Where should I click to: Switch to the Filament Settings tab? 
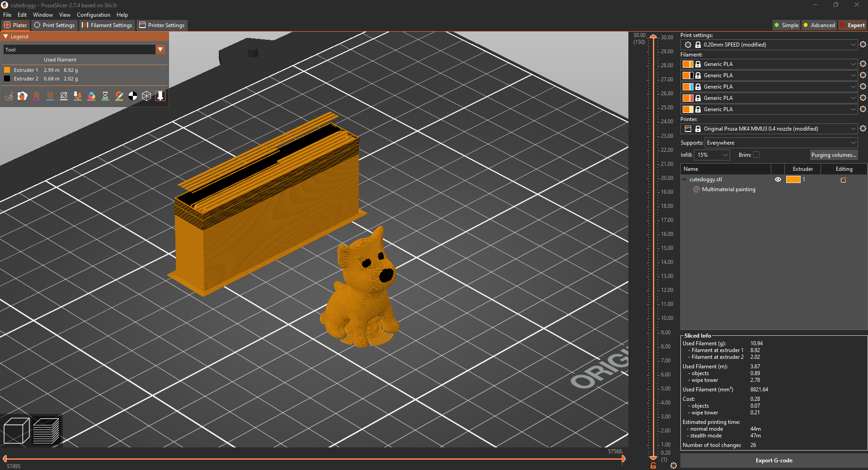pos(107,25)
